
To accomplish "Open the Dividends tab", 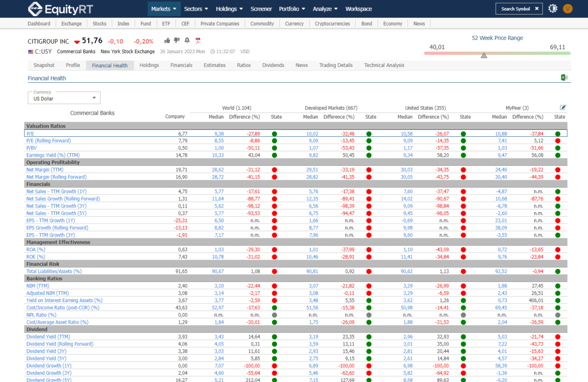I will tap(273, 65).
